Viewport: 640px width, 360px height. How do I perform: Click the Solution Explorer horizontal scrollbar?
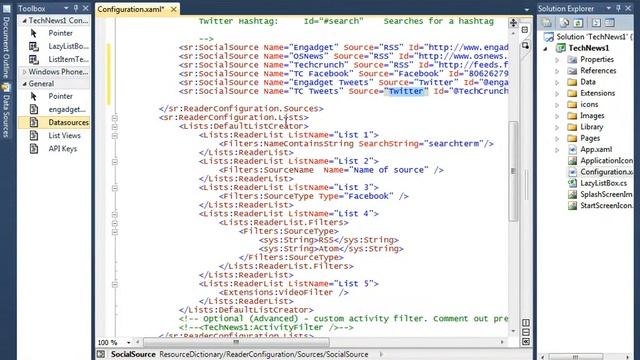pos(575,357)
